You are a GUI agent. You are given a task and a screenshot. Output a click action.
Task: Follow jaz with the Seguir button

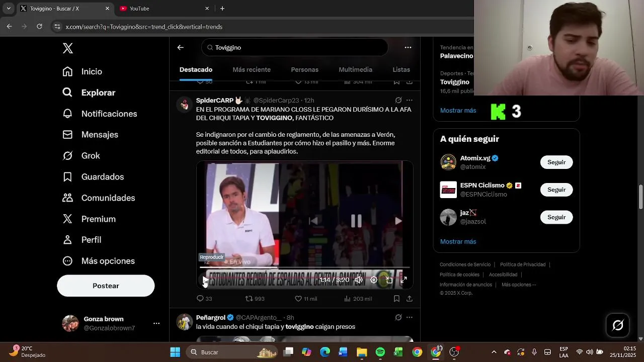click(x=556, y=217)
